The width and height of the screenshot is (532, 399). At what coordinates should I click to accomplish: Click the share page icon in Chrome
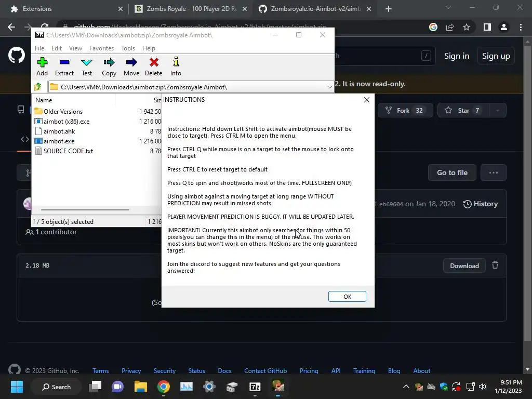(450, 27)
